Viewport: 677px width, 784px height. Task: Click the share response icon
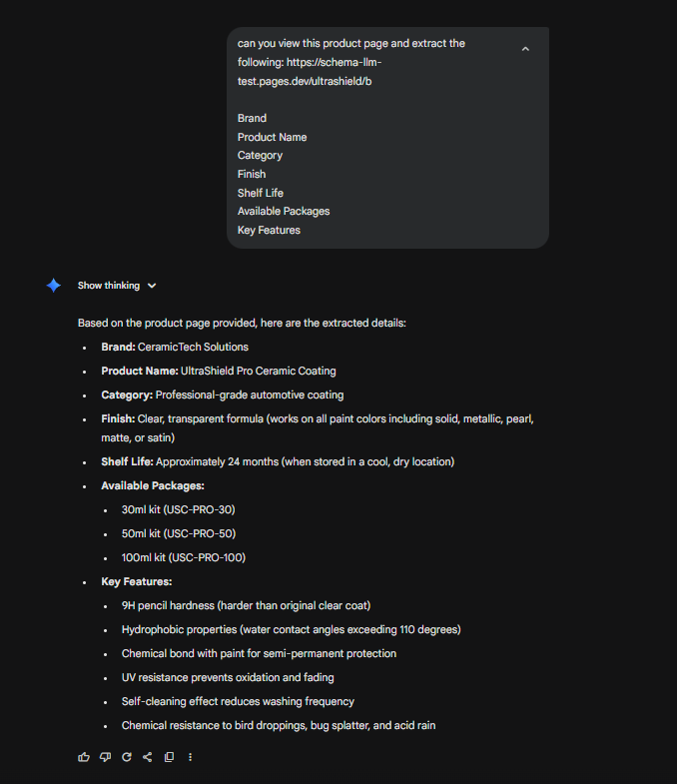click(x=148, y=757)
